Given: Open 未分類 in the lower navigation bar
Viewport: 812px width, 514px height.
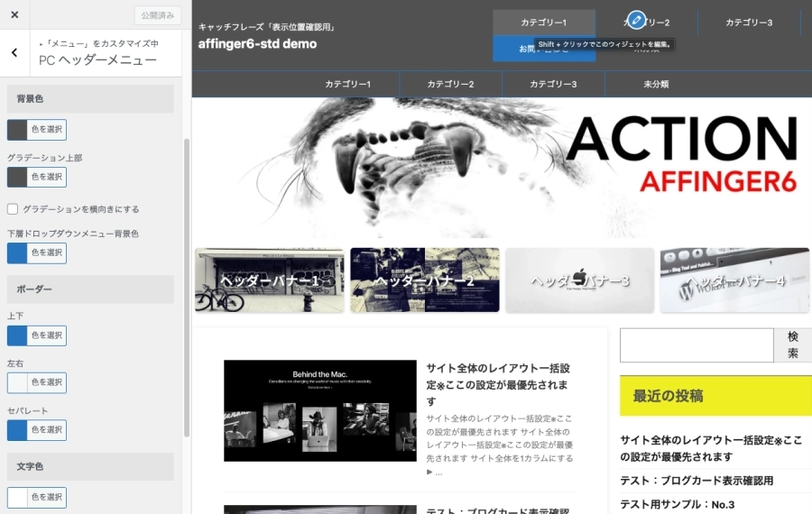Looking at the screenshot, I should 655,84.
